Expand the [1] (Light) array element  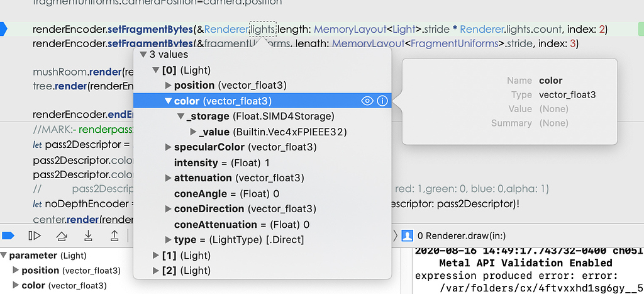pos(157,255)
